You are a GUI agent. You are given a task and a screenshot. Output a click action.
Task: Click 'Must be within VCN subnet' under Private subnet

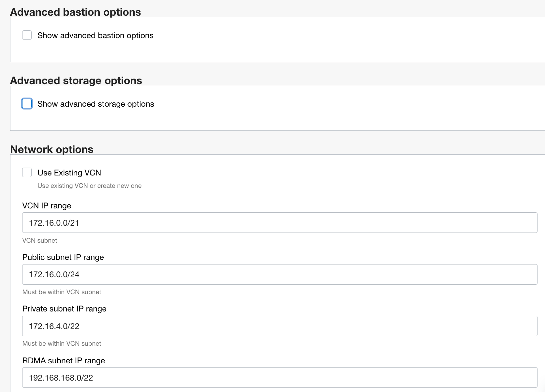pyautogui.click(x=62, y=343)
